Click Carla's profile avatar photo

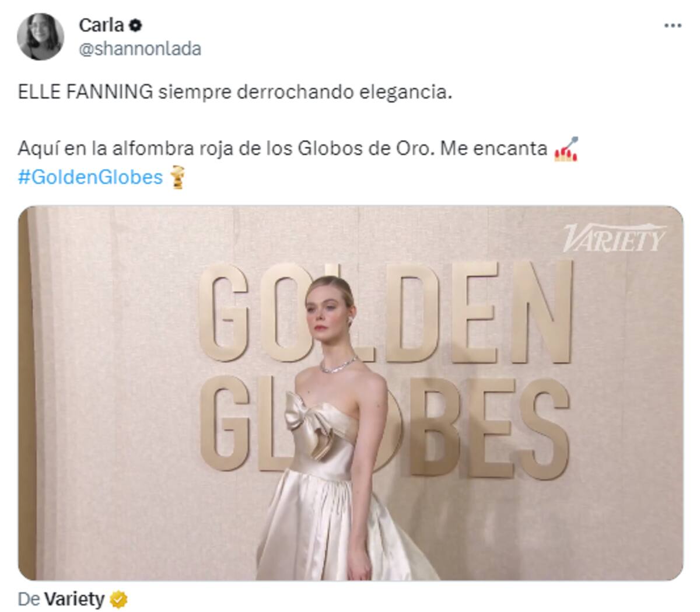(x=40, y=37)
